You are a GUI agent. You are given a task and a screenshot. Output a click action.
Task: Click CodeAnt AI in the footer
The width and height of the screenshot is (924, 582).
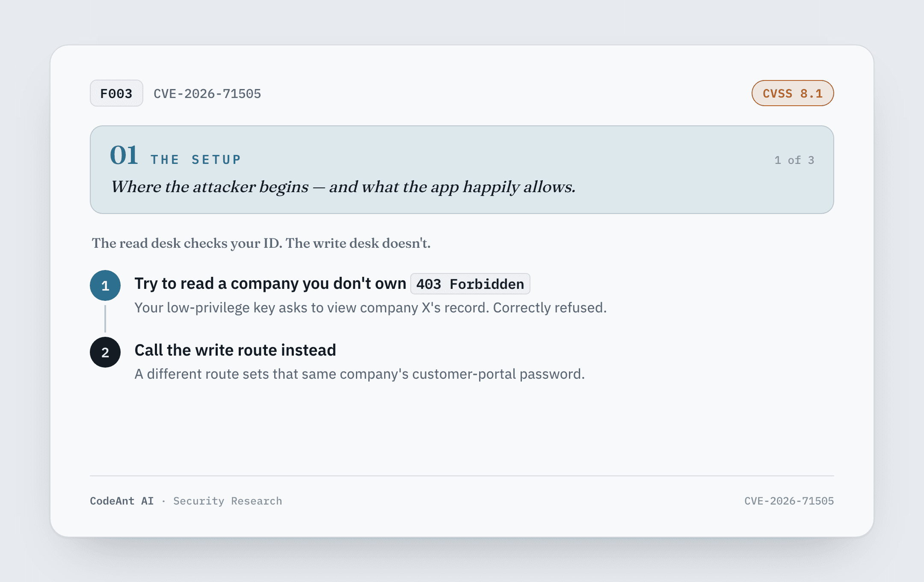(x=122, y=501)
